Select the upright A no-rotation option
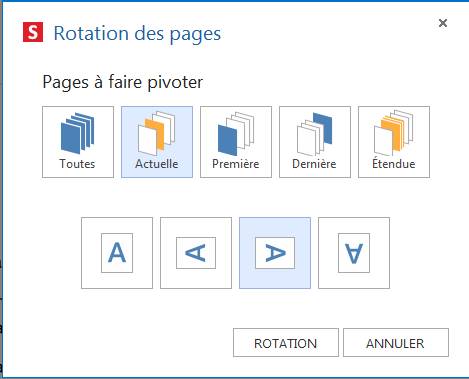This screenshot has height=379, width=469. pos(117,253)
